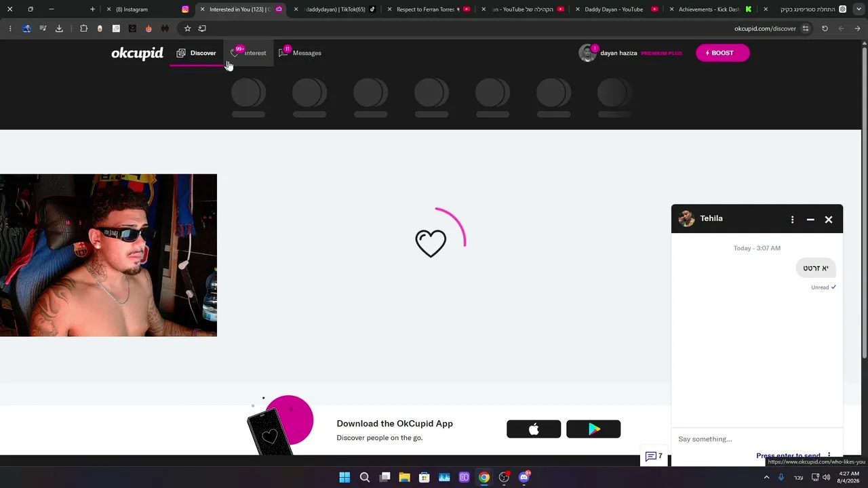Open the clock showing 4:27 AM
868x488 pixels.
coord(849,477)
